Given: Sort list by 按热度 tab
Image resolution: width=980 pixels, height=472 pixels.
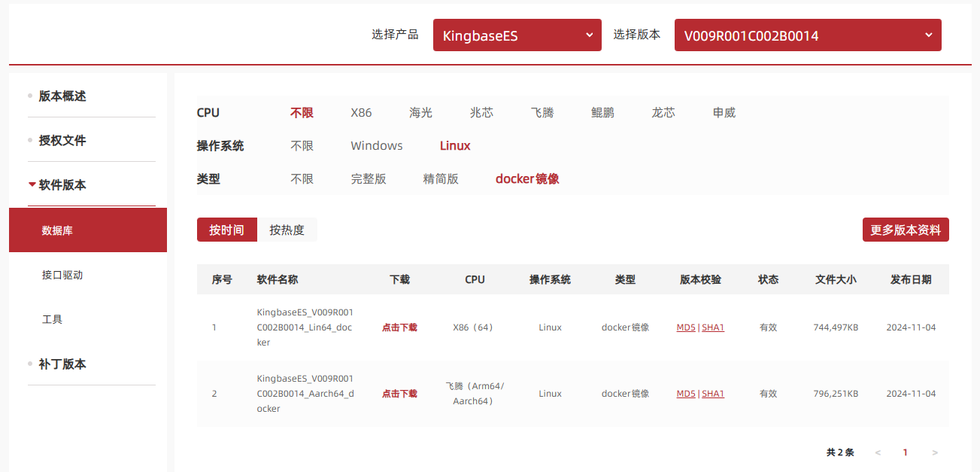Looking at the screenshot, I should tap(287, 230).
